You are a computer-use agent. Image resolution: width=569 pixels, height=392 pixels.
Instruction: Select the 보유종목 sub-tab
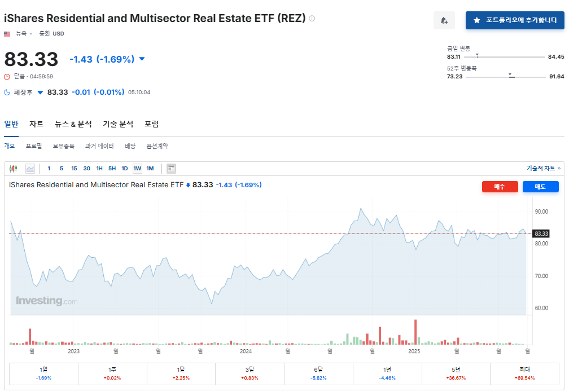(63, 146)
